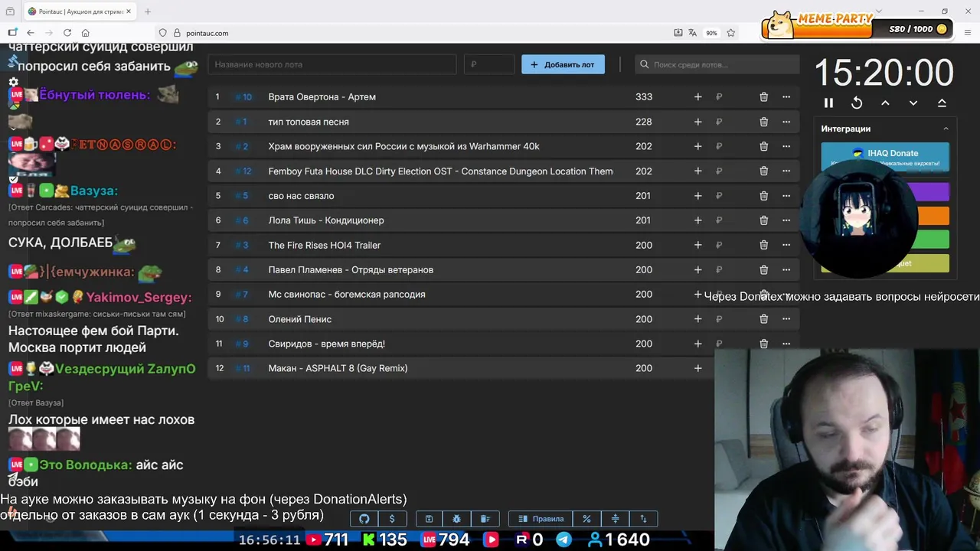Click the translate page icon in address bar
This screenshot has width=980, height=551.
click(x=693, y=33)
